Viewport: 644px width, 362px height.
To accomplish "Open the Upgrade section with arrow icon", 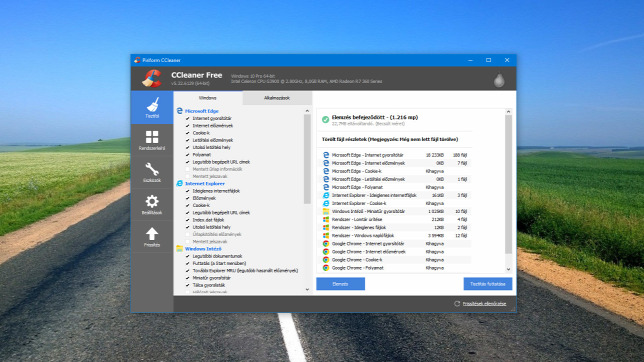I will click(152, 237).
